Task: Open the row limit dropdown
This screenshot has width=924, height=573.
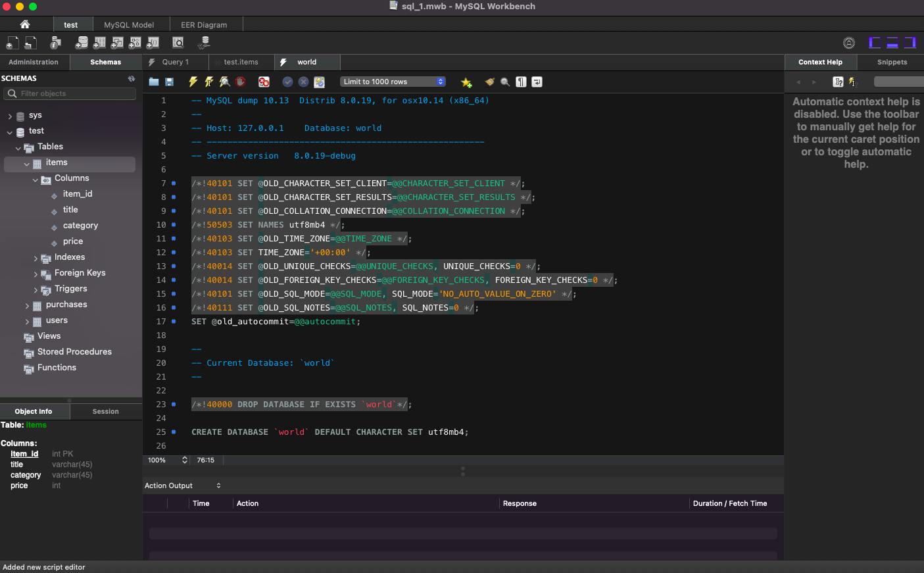Action: tap(393, 82)
